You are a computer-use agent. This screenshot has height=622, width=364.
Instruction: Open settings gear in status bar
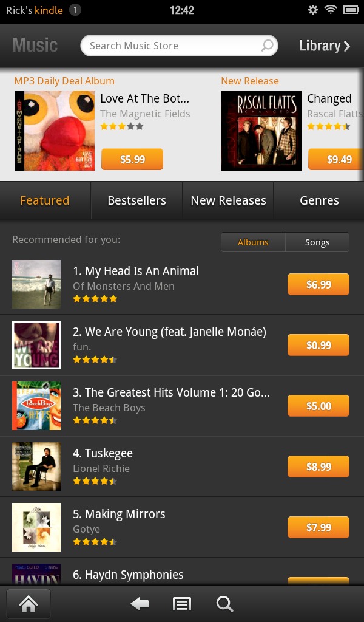(313, 10)
